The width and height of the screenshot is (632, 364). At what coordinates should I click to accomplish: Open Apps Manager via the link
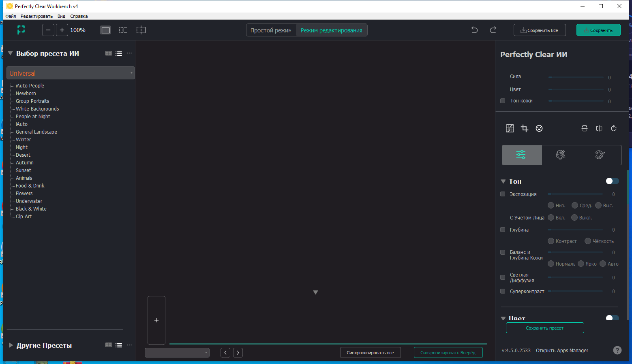click(x=561, y=350)
